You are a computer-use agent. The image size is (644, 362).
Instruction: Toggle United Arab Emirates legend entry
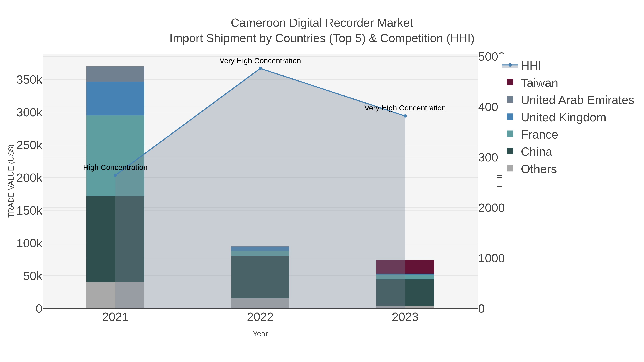click(x=570, y=100)
